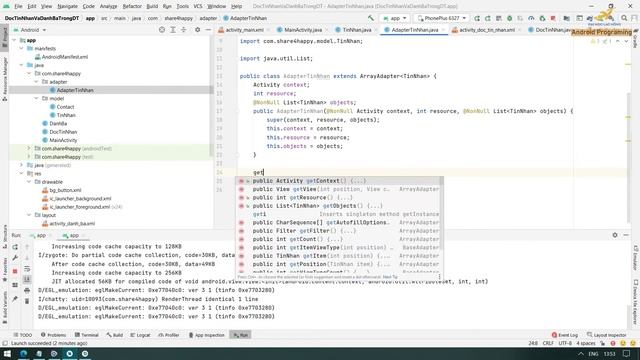Open Project panel settings gear
The height and width of the screenshot is (360, 640).
tap(198, 30)
